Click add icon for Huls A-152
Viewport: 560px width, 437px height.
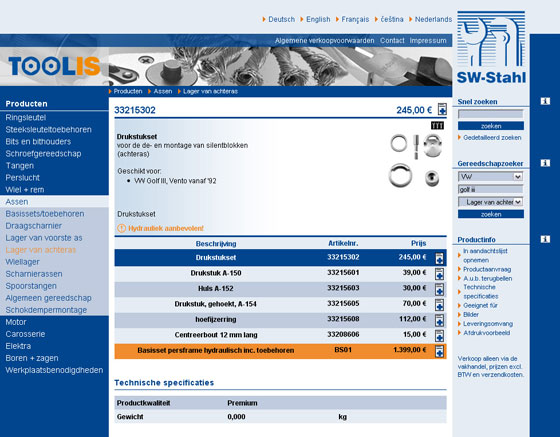point(439,289)
